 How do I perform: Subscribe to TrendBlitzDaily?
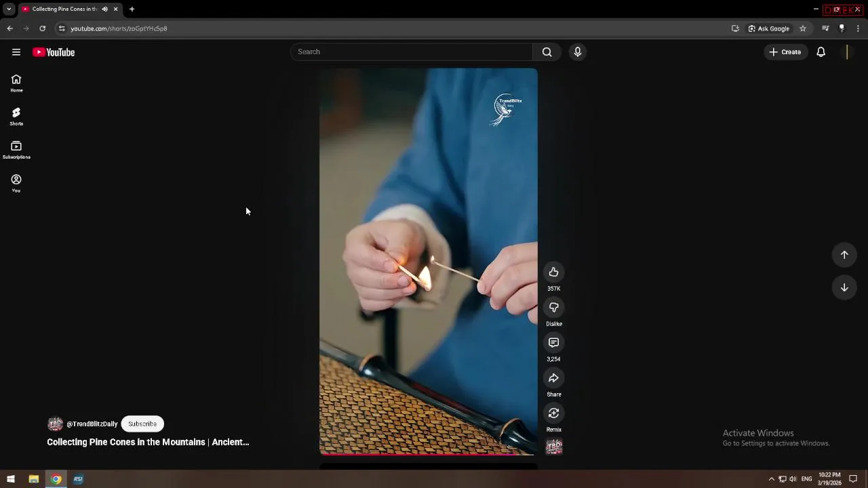[x=142, y=424]
